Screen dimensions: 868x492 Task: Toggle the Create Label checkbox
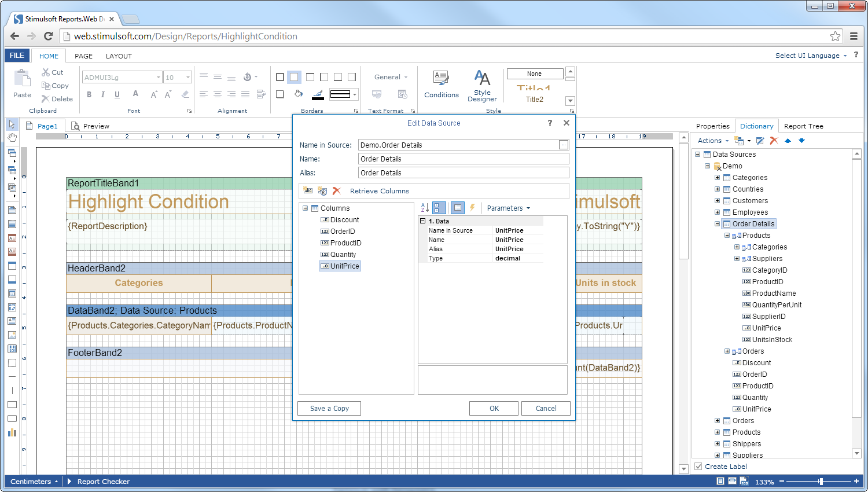[698, 466]
